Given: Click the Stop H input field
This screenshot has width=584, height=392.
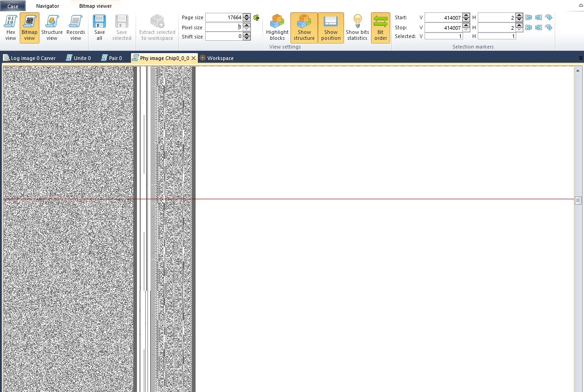Looking at the screenshot, I should [x=496, y=27].
